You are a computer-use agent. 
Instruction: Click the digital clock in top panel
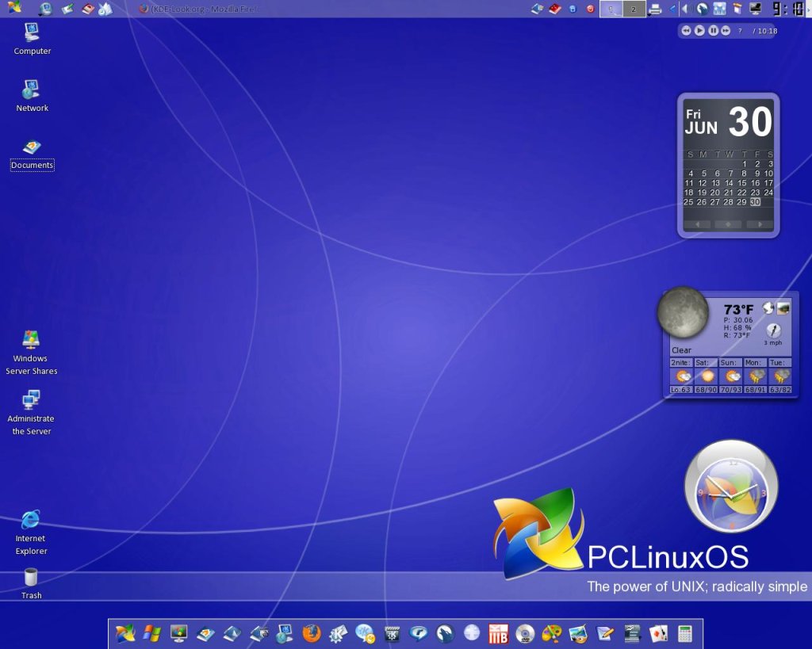789,9
